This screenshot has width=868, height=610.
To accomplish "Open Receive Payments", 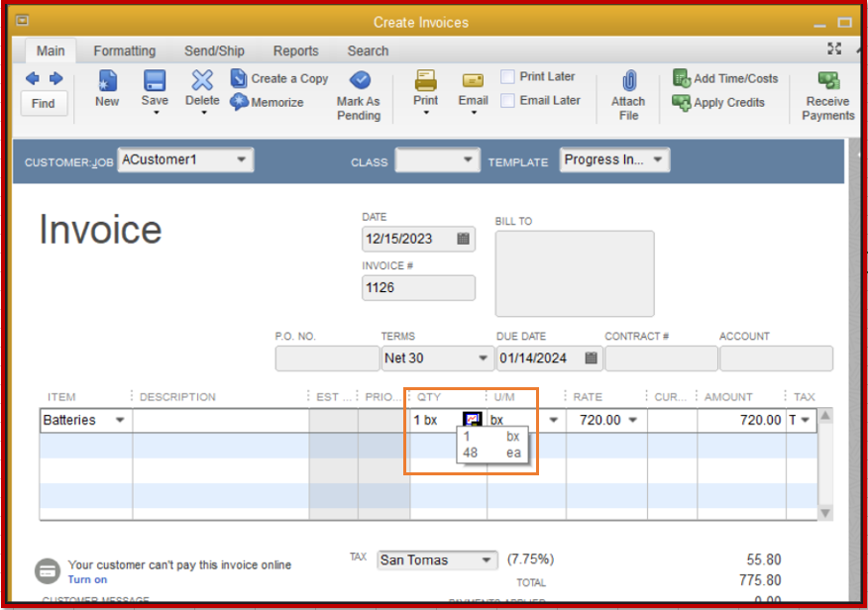I will pyautogui.click(x=828, y=96).
